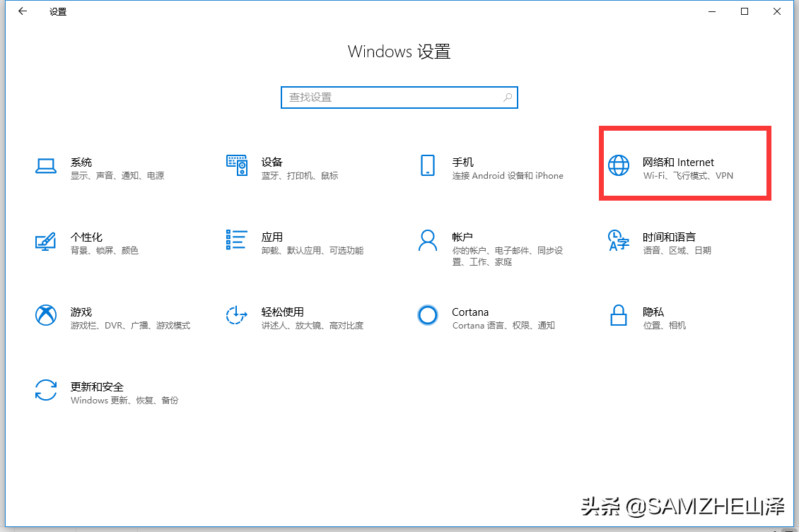Click the description 蓝牙、打印机、鼠标
Viewport: 799px width, 532px height.
300,176
